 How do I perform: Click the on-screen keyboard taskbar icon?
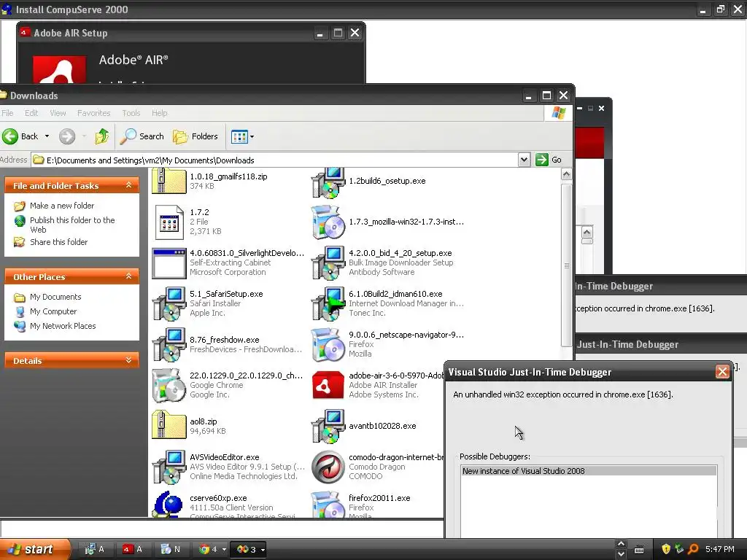[639, 550]
